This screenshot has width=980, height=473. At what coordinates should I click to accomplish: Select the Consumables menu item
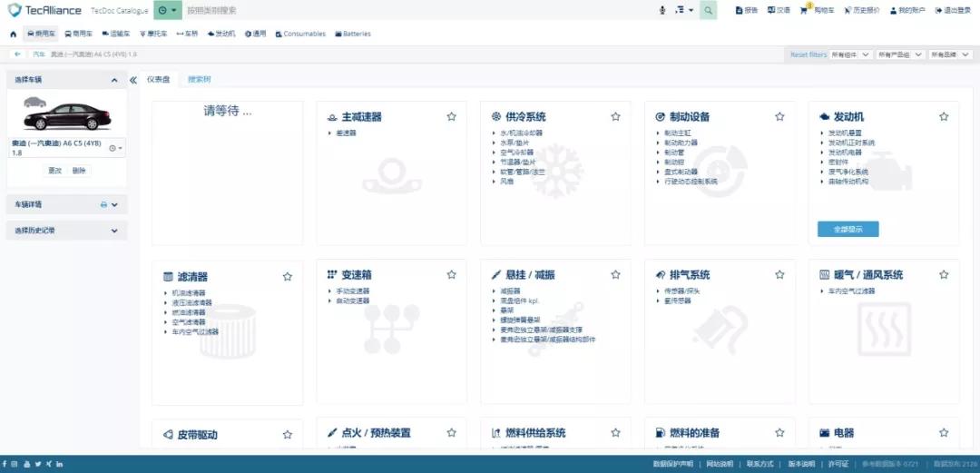coord(300,34)
